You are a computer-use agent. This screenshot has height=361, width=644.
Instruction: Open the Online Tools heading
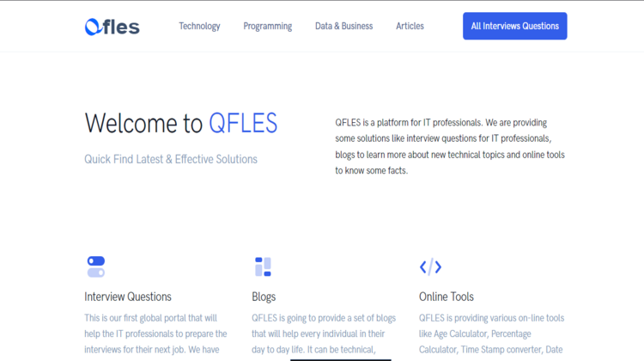[446, 297]
